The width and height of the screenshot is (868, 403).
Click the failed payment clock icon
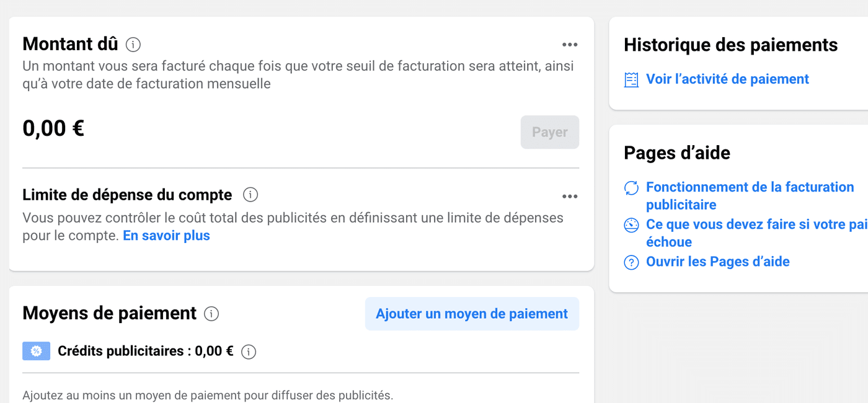pos(631,225)
